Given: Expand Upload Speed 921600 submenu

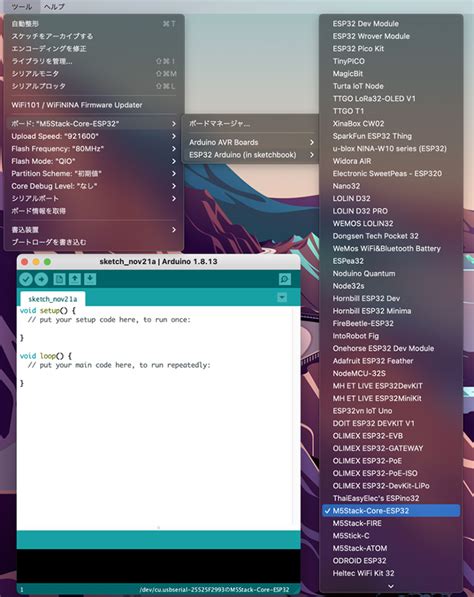Looking at the screenshot, I should click(x=94, y=136).
